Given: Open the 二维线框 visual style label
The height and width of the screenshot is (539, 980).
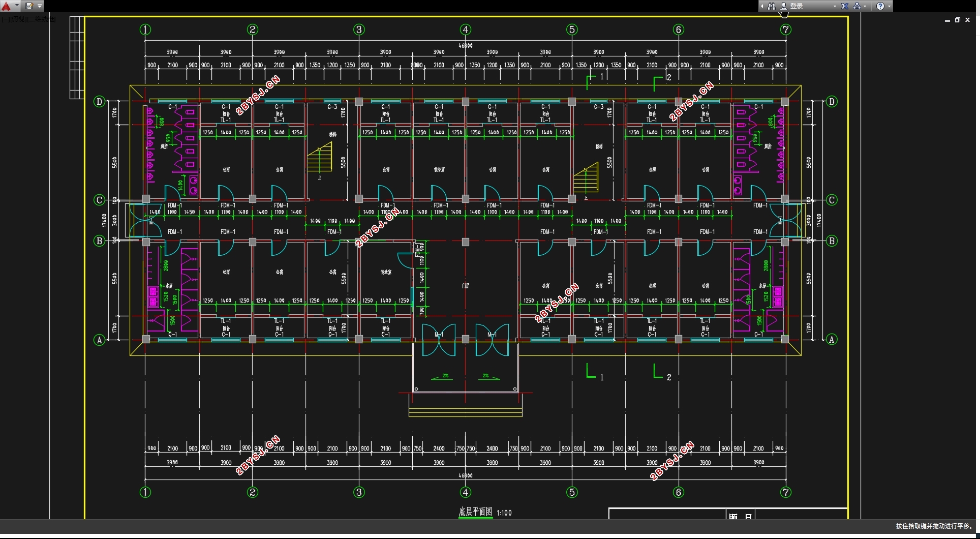Looking at the screenshot, I should pos(42,19).
